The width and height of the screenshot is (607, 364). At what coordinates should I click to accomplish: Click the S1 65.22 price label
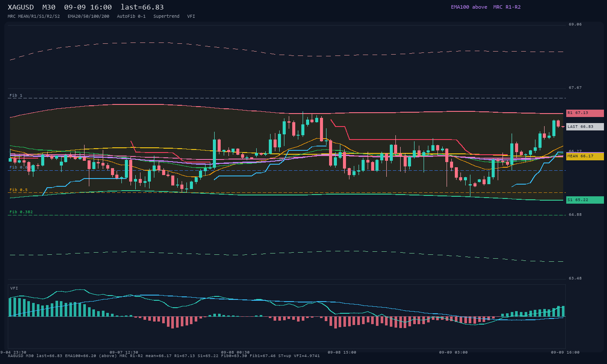[x=585, y=200]
